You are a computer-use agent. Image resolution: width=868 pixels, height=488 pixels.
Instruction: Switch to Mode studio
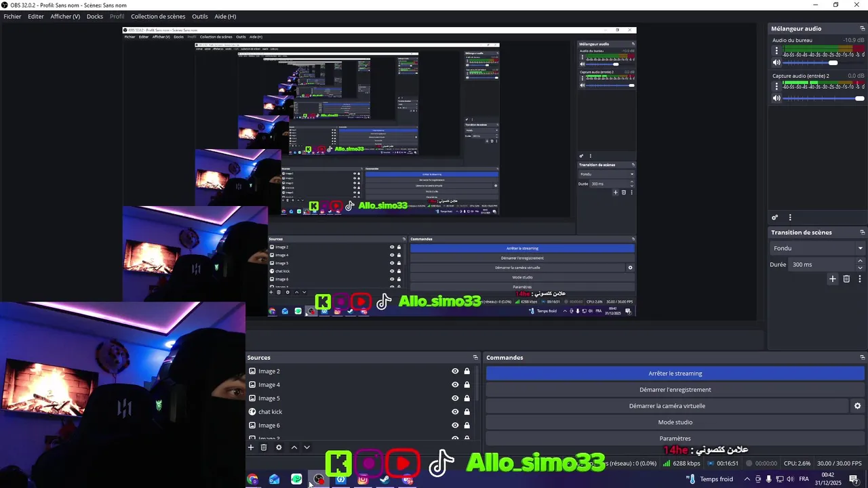[675, 422]
